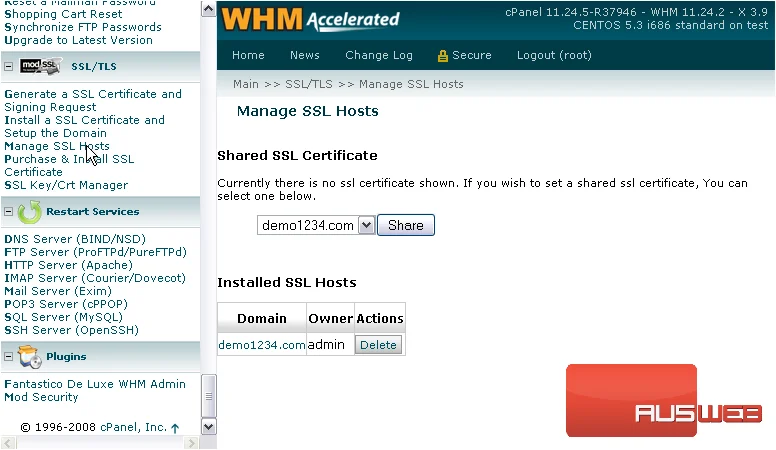776x450 pixels.
Task: Click the Secure menu item
Action: click(x=472, y=55)
